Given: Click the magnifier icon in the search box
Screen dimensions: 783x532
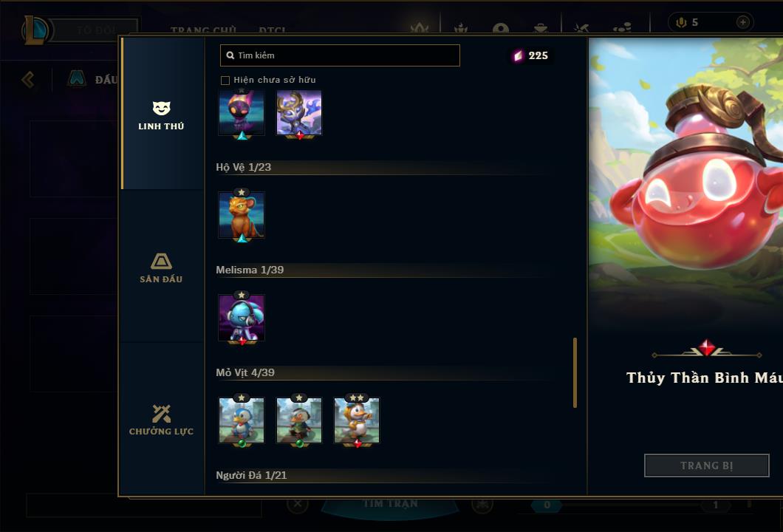Looking at the screenshot, I should tap(230, 55).
